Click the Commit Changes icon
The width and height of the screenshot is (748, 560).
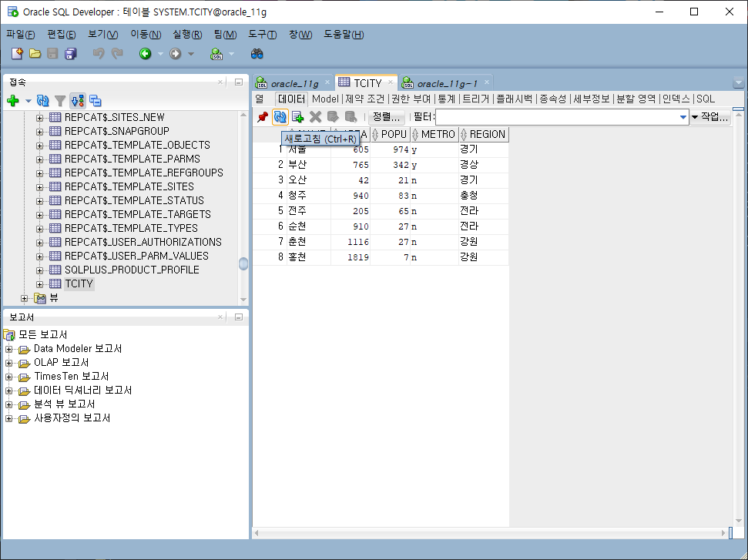pyautogui.click(x=333, y=117)
